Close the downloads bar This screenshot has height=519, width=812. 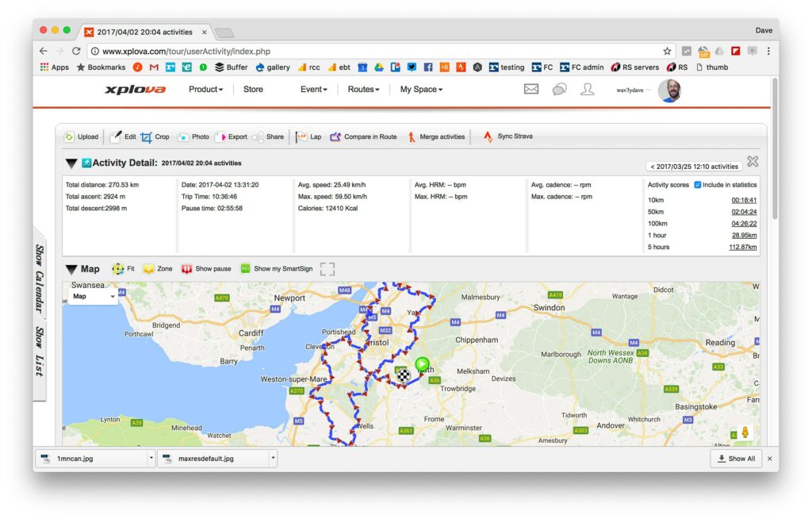click(769, 459)
